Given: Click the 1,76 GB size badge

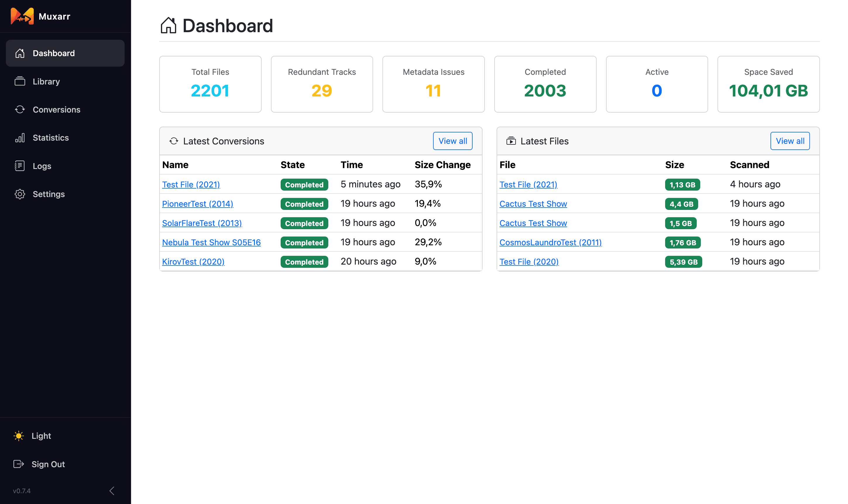Looking at the screenshot, I should click(682, 242).
